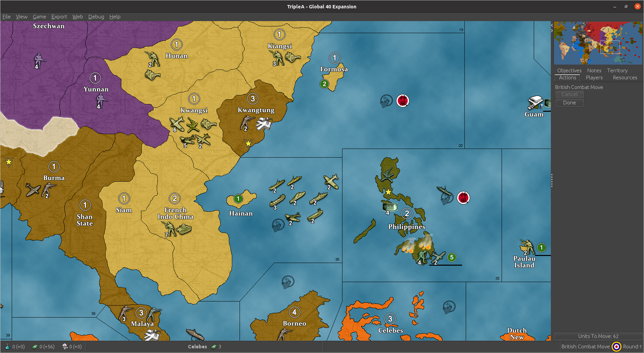Select the infantry unit in Borneo
644x353 pixels.
[285, 334]
